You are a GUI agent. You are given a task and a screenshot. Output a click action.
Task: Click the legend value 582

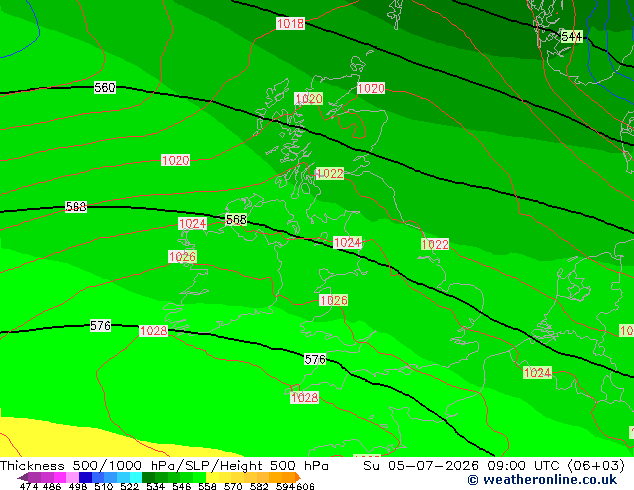259,486
